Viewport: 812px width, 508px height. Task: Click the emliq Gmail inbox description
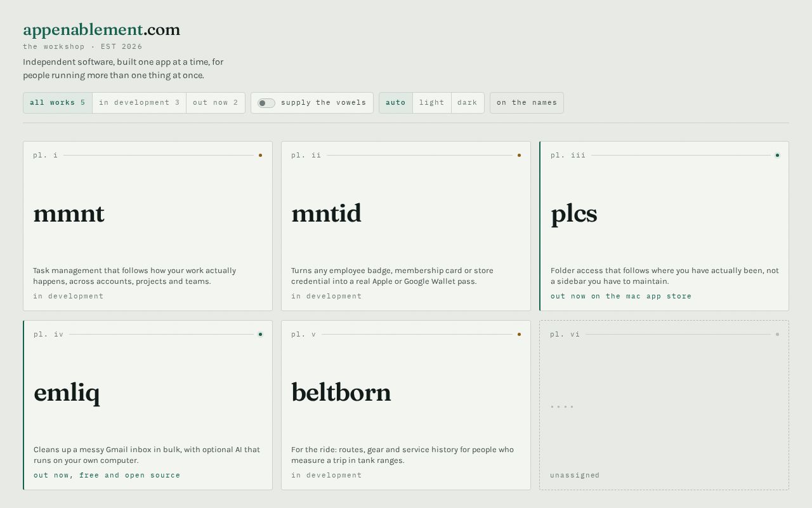[x=147, y=455]
